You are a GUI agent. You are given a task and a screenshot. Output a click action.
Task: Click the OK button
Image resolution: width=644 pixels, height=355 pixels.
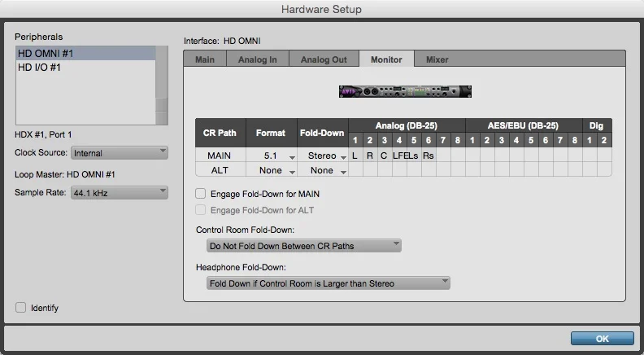click(602, 339)
